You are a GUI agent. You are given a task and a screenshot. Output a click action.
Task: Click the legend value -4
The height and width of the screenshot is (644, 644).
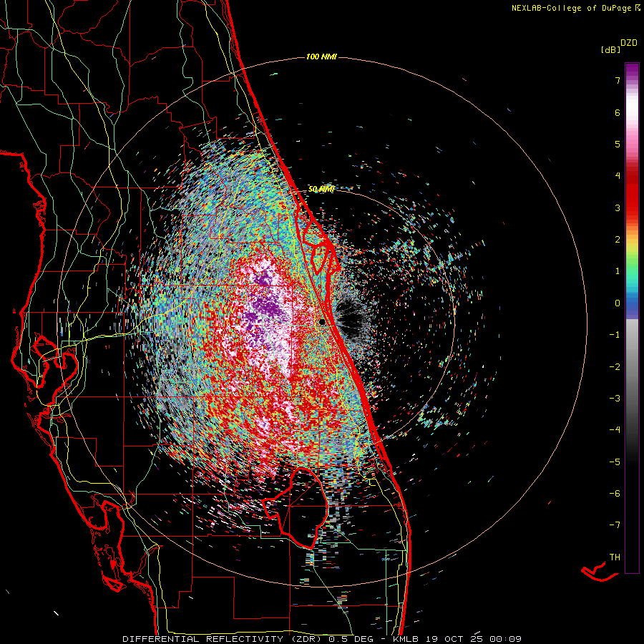(x=615, y=429)
